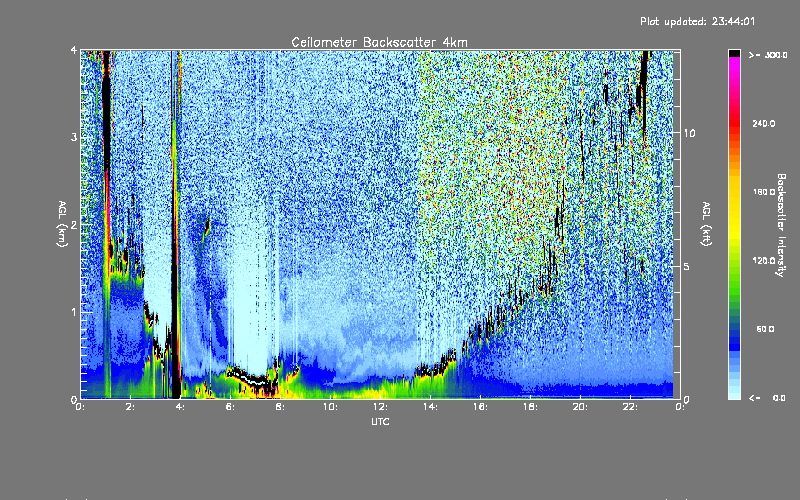Click the black top segment of the colorbar

(734, 53)
